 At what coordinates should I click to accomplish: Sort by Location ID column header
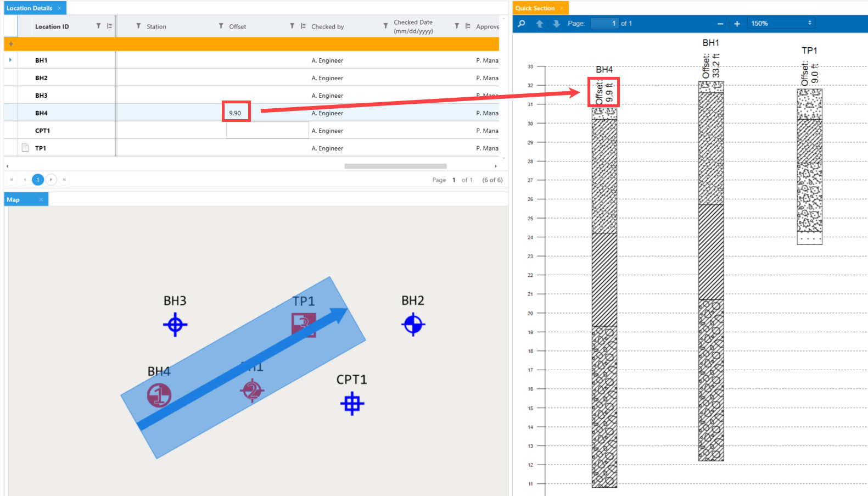click(x=52, y=26)
